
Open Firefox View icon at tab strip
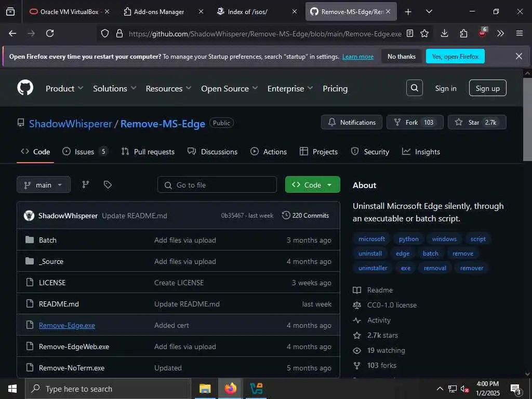10,11
